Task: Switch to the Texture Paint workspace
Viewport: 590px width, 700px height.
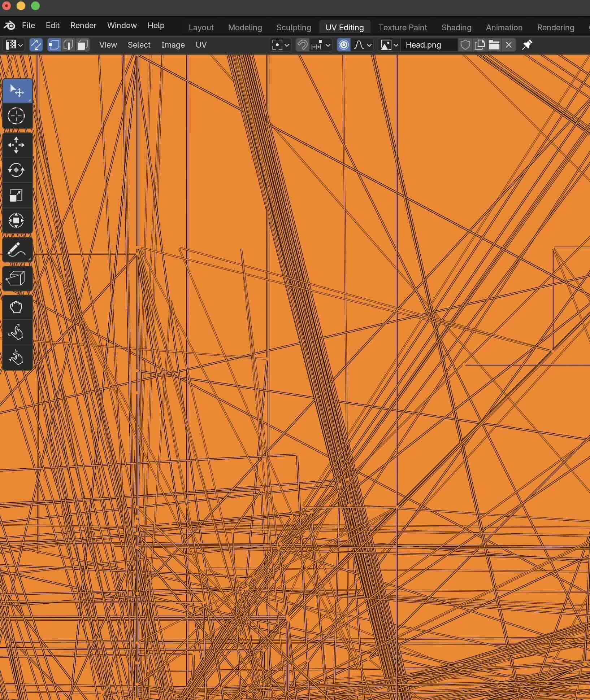Action: pyautogui.click(x=403, y=27)
